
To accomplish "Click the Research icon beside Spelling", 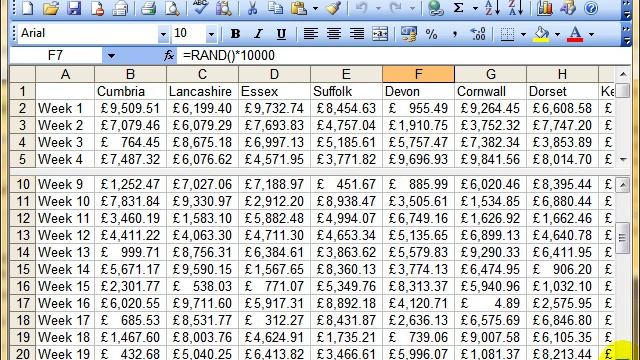I will [x=224, y=8].
